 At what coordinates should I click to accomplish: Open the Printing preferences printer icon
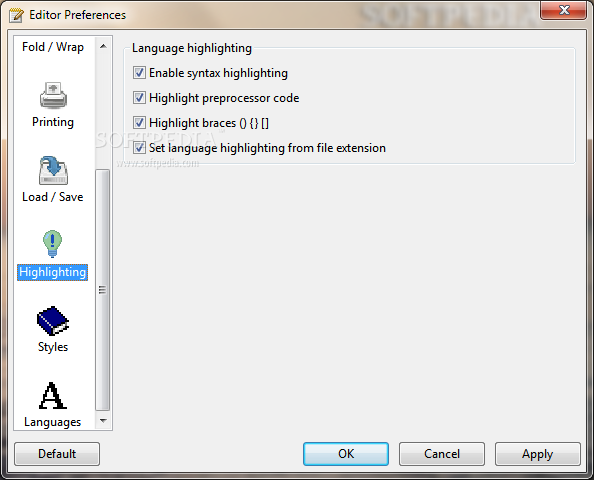point(53,95)
